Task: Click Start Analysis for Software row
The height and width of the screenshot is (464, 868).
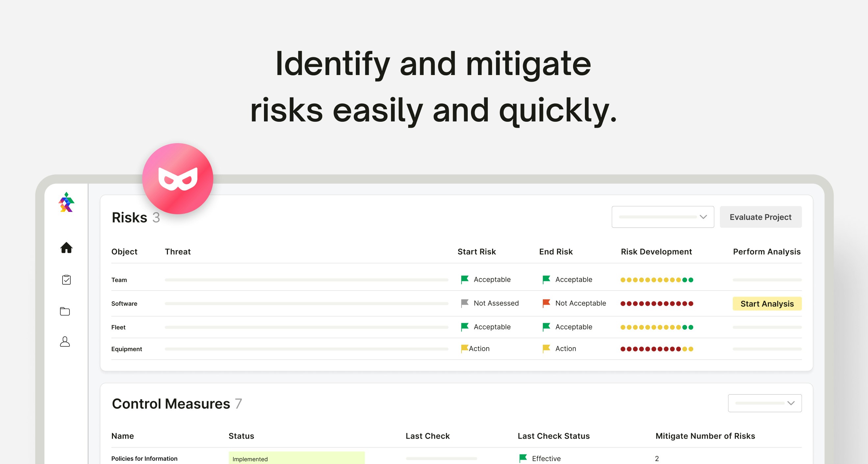Action: pos(767,304)
